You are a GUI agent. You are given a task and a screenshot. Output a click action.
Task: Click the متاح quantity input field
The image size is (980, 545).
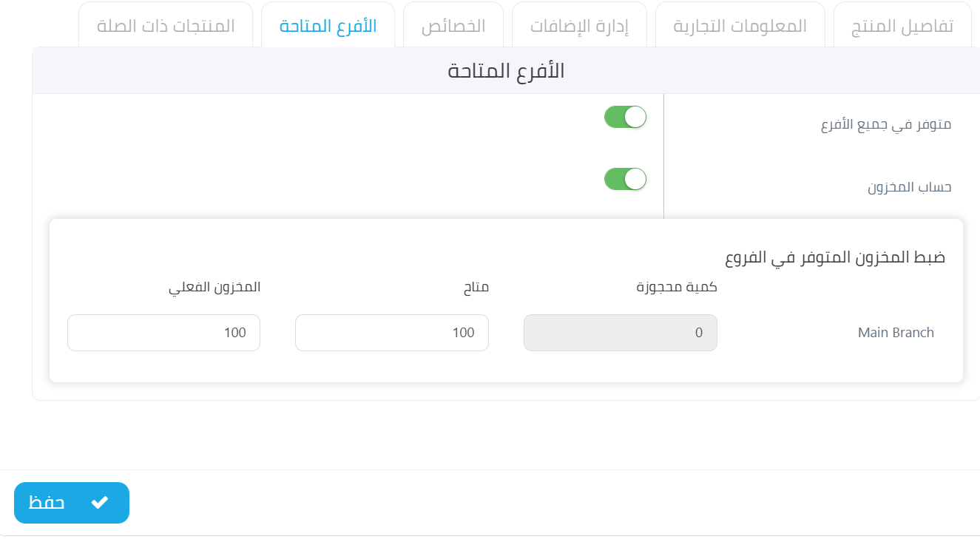[392, 333]
